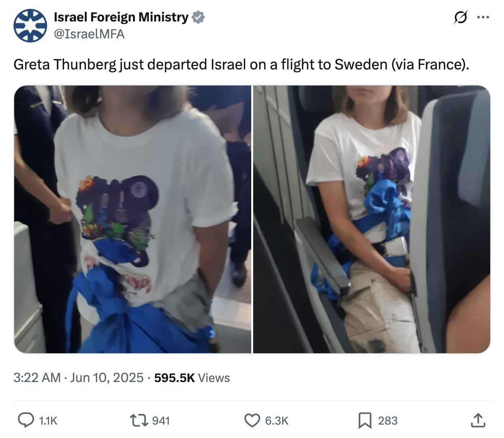Click the reply speech bubble icon
504x438 pixels.
(26, 420)
